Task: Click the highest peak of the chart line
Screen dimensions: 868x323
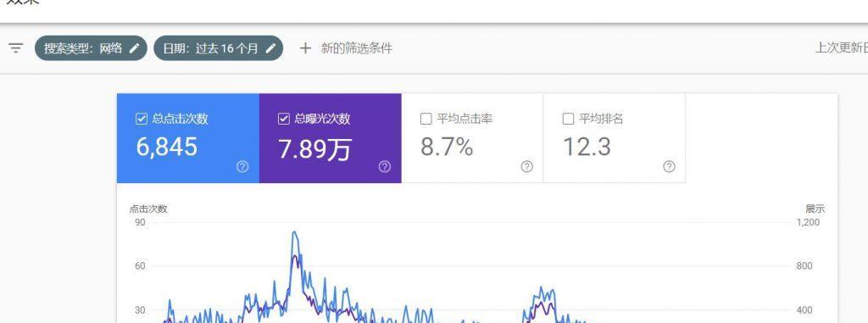Action: coord(294,232)
